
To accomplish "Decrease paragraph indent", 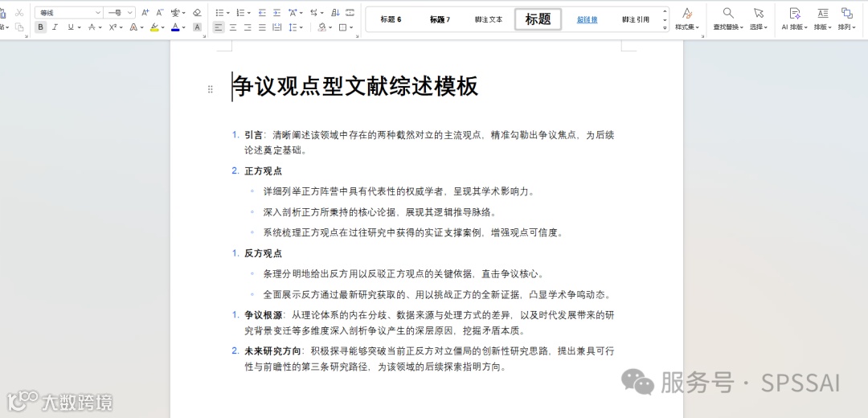I will click(x=262, y=12).
